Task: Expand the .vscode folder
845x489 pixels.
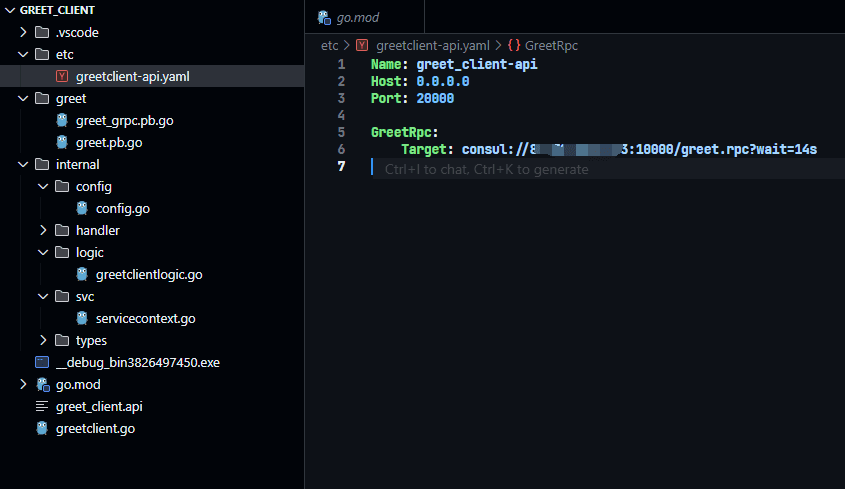Action: coord(23,32)
